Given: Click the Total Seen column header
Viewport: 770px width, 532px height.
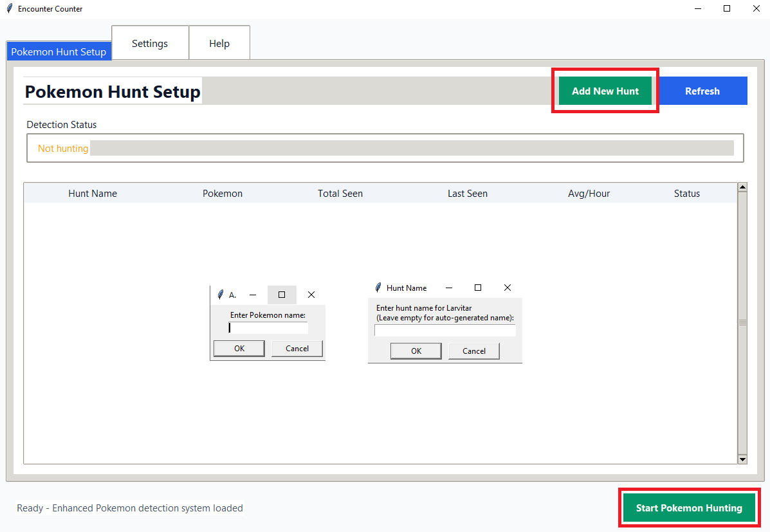Looking at the screenshot, I should [340, 194].
